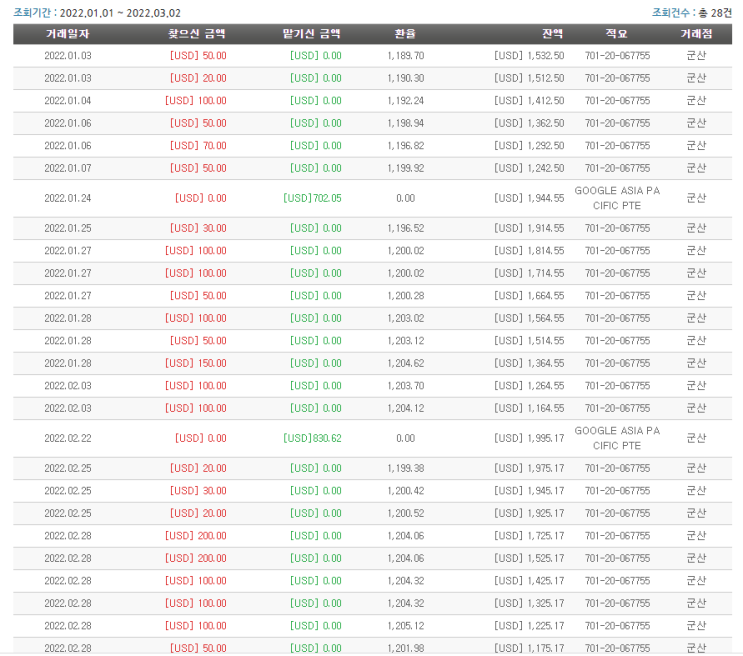This screenshot has height=656, width=743.
Task: Select balance [USD] 1,164.55
Action: pyautogui.click(x=529, y=409)
